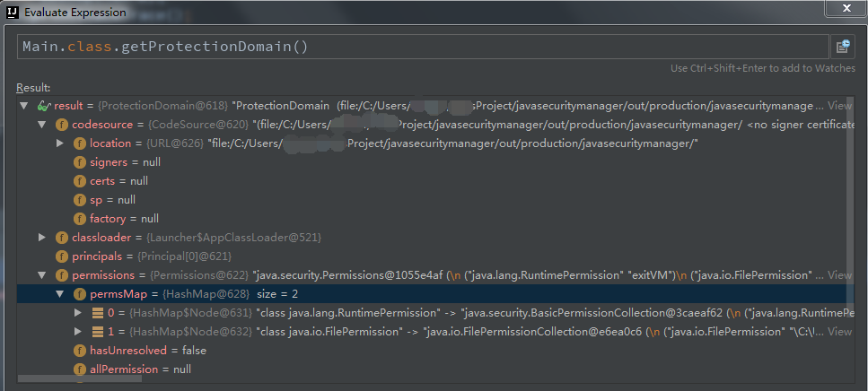Click the map entry icon for node 1
Screen dimensions: 868x391
pyautogui.click(x=98, y=332)
